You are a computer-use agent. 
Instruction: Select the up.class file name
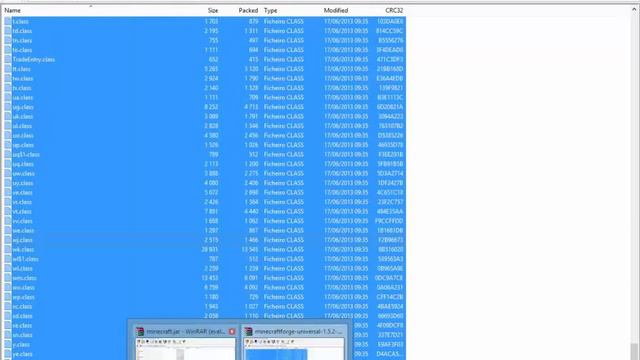[x=23, y=145]
